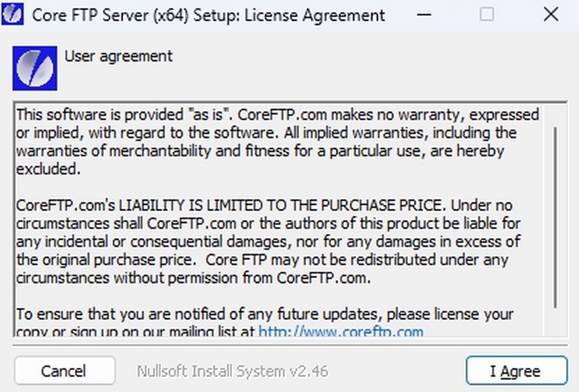
Task: Click the "User agreement" heading
Action: point(118,56)
